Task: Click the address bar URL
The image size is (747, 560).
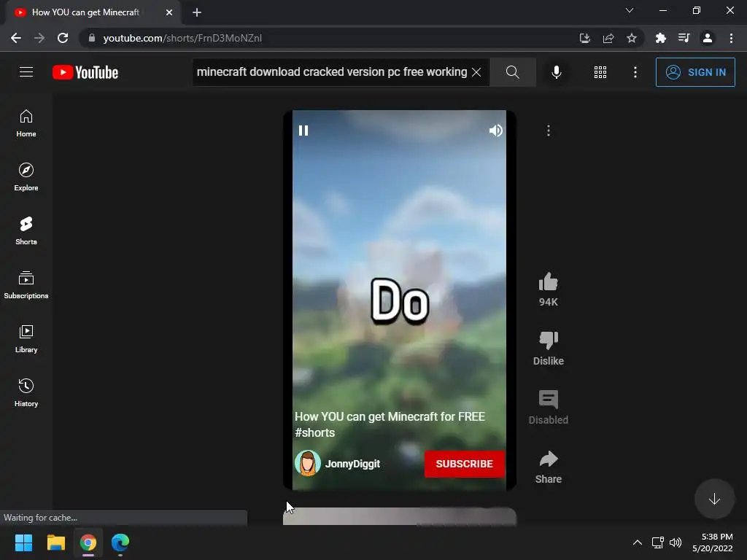Action: [182, 38]
